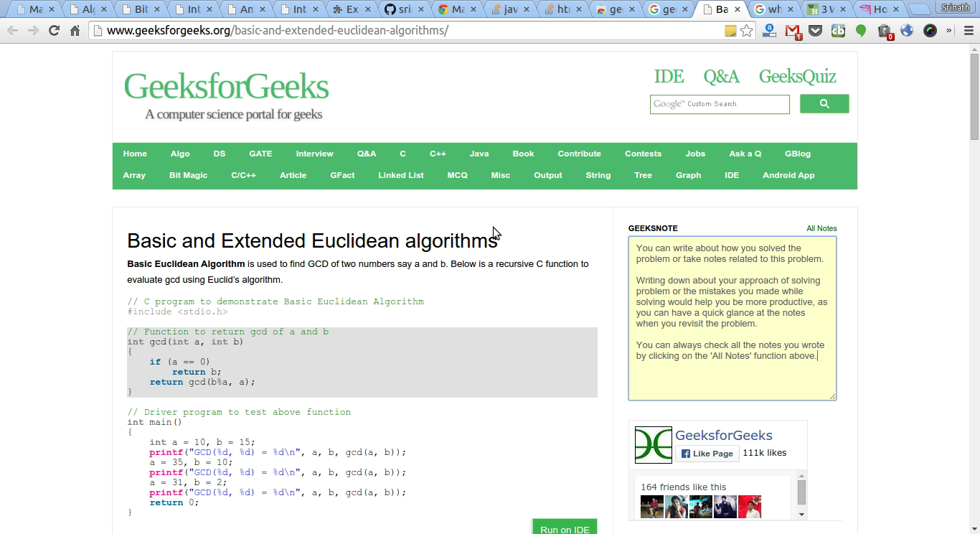Click the IDE link in header
980x534 pixels.
tap(669, 76)
